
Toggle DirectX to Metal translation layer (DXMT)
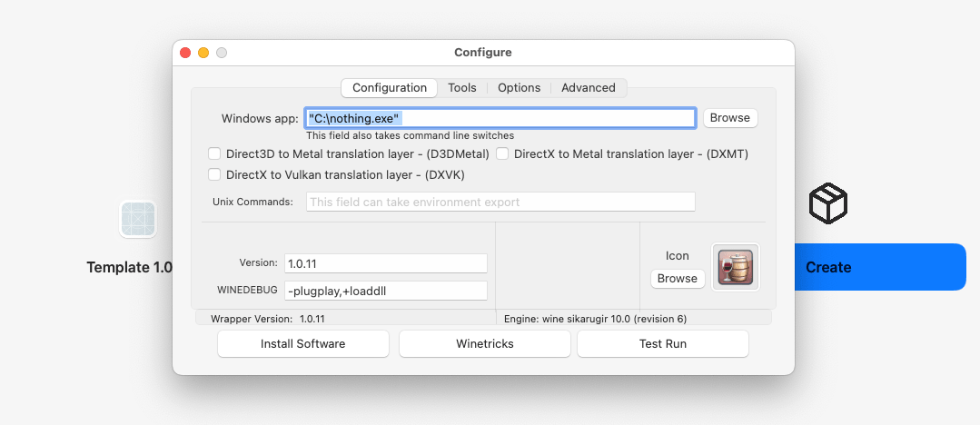pyautogui.click(x=502, y=153)
